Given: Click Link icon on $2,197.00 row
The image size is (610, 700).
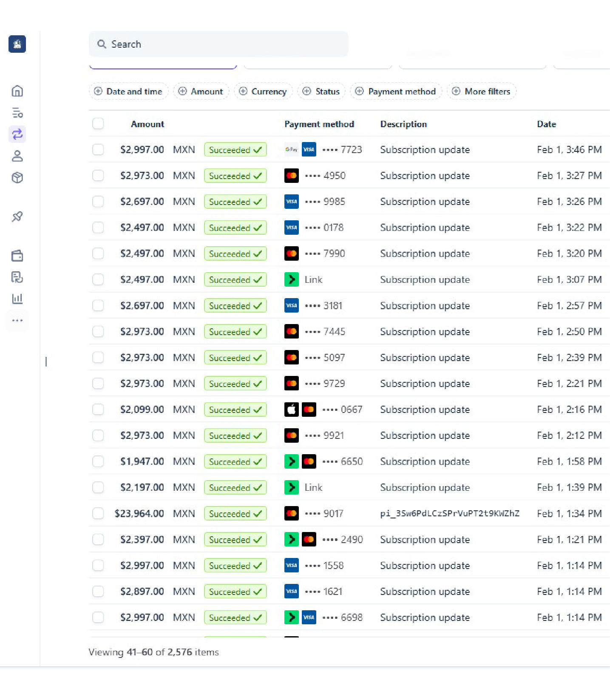Looking at the screenshot, I should click(x=291, y=487).
